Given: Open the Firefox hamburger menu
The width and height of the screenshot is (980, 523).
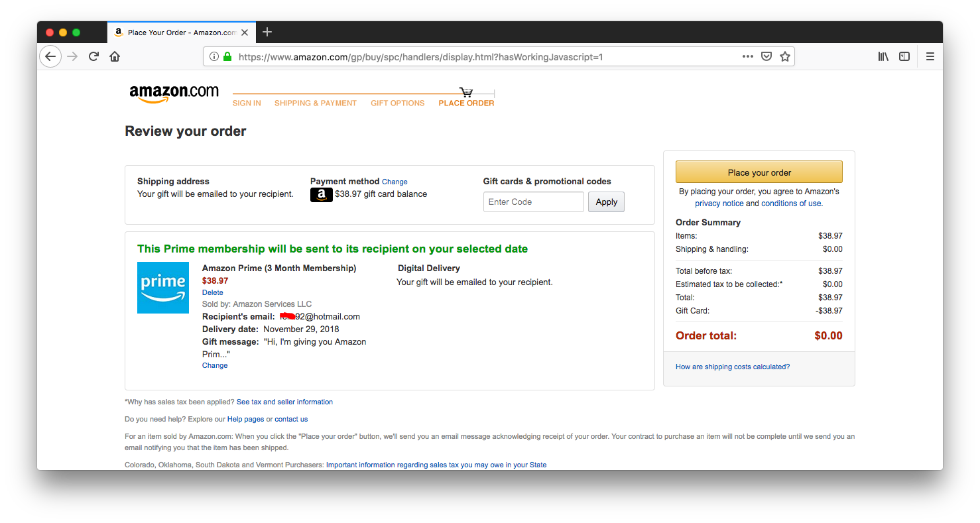Looking at the screenshot, I should click(x=930, y=56).
